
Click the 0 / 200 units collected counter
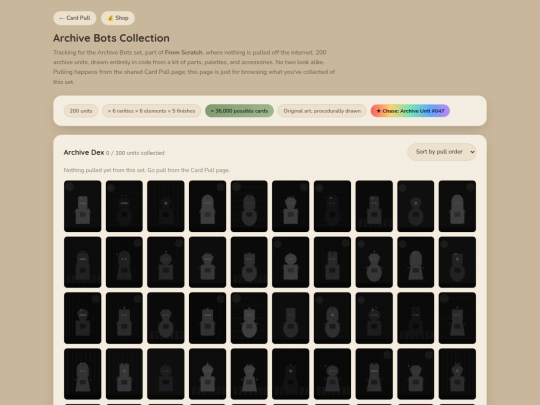pyautogui.click(x=135, y=153)
